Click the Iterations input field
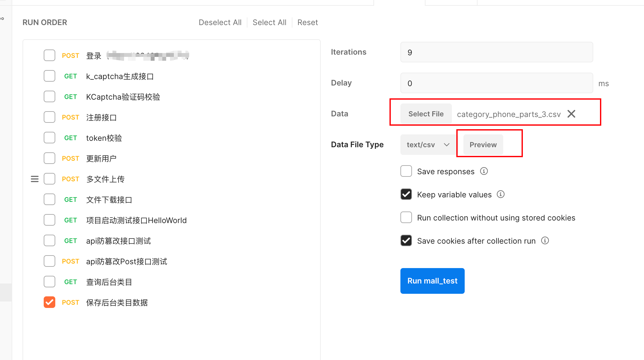 (496, 52)
